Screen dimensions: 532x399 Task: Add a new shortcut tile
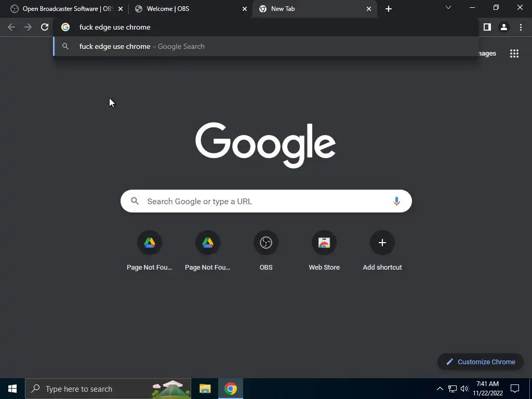tap(382, 250)
